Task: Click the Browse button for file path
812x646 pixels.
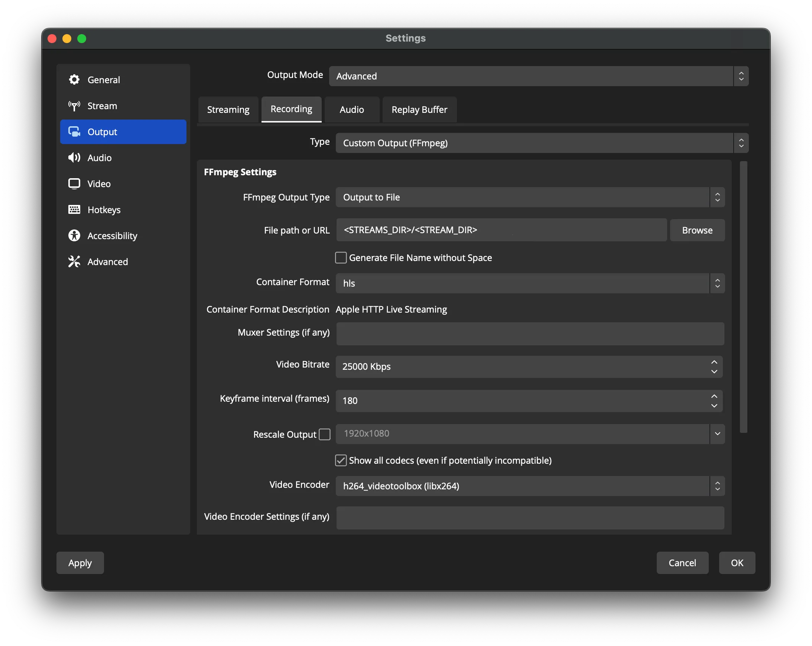Action: point(697,230)
